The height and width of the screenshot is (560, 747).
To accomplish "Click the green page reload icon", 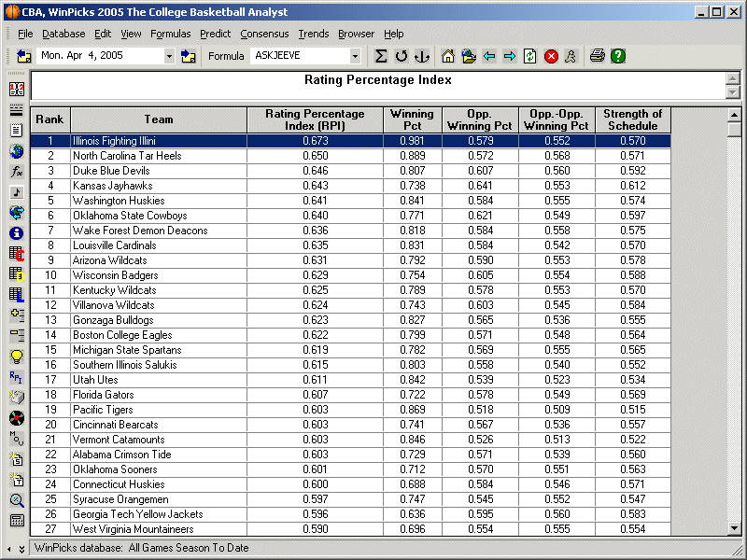I will tap(529, 56).
